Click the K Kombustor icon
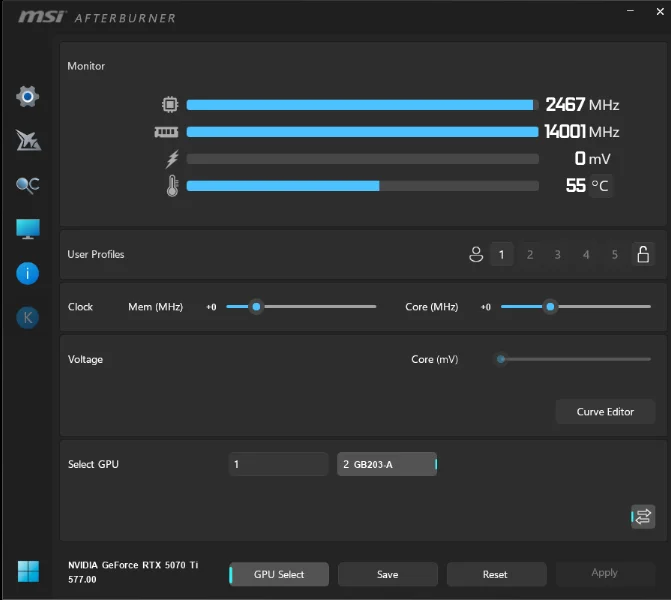This screenshot has width=671, height=600. point(28,317)
